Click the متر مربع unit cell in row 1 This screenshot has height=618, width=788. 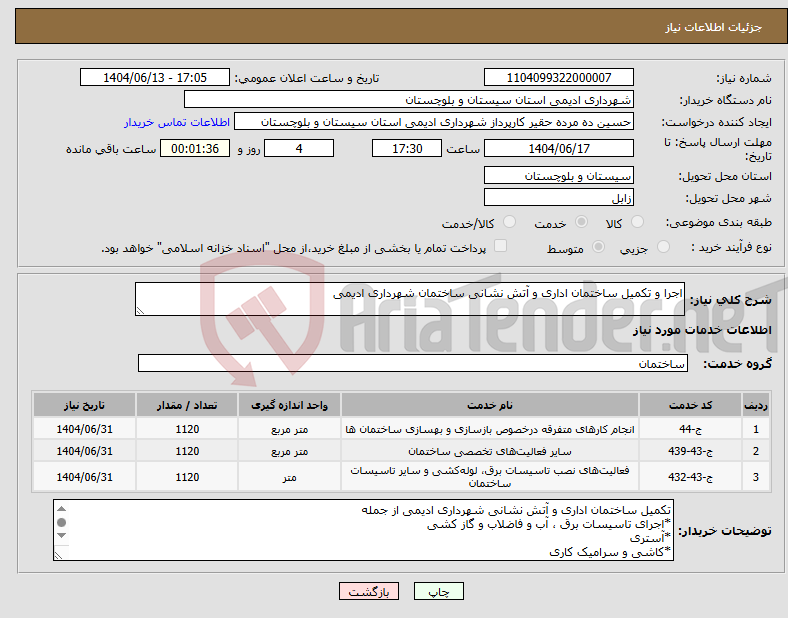pyautogui.click(x=289, y=429)
